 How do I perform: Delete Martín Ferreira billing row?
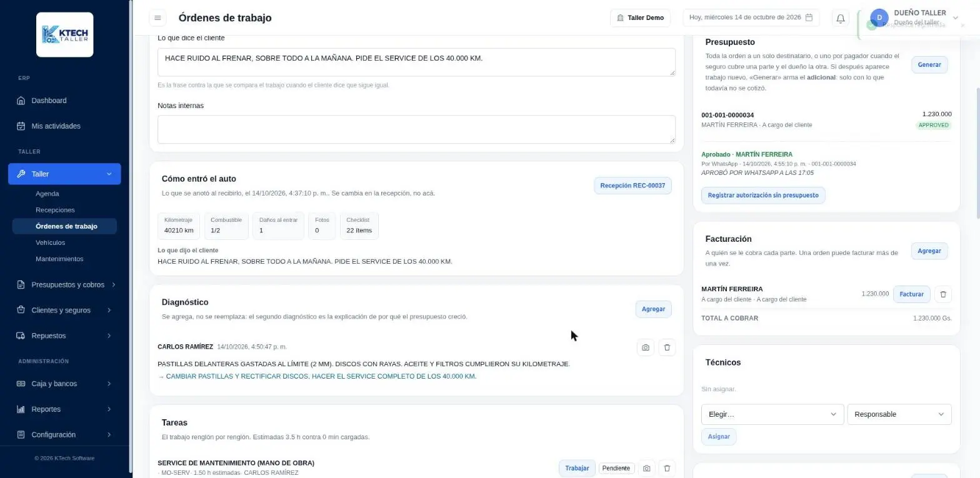point(943,294)
